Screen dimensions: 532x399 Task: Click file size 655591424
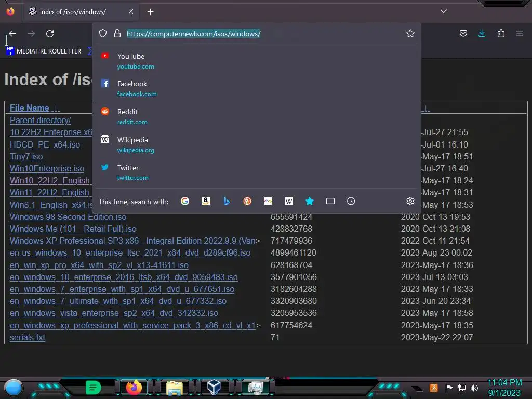point(291,217)
